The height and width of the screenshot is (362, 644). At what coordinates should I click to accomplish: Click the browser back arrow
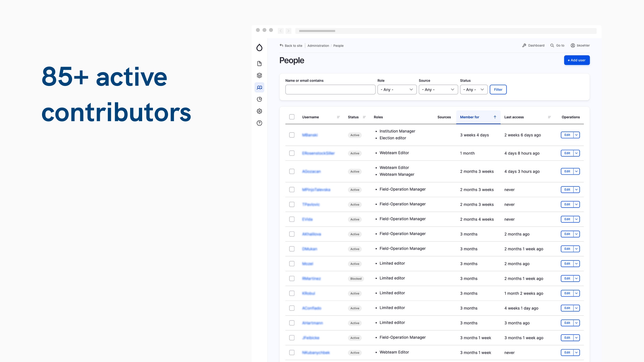point(281,31)
